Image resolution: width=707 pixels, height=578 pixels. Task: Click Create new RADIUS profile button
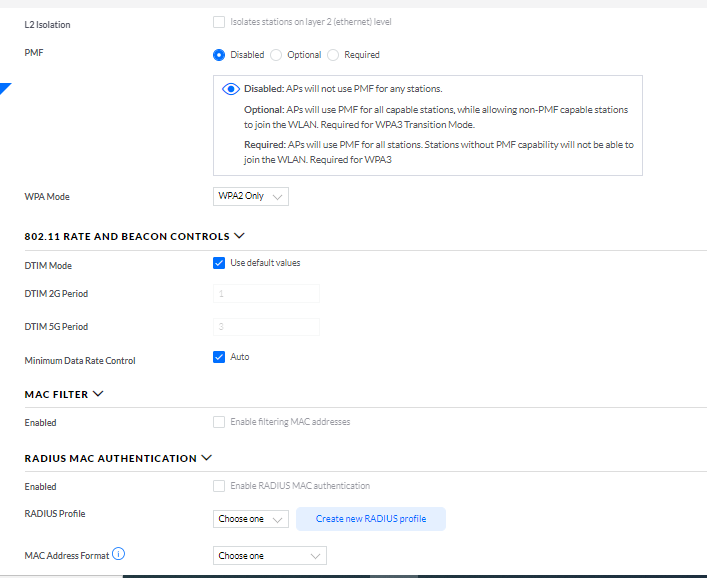pyautogui.click(x=370, y=519)
